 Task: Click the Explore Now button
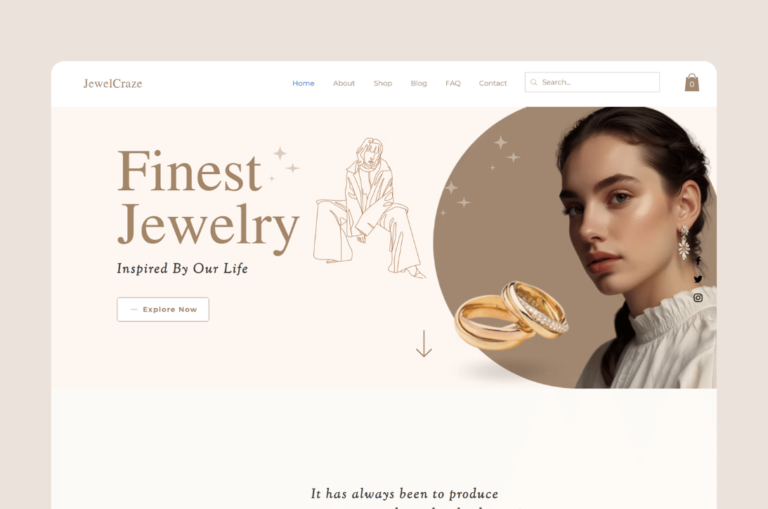(163, 310)
